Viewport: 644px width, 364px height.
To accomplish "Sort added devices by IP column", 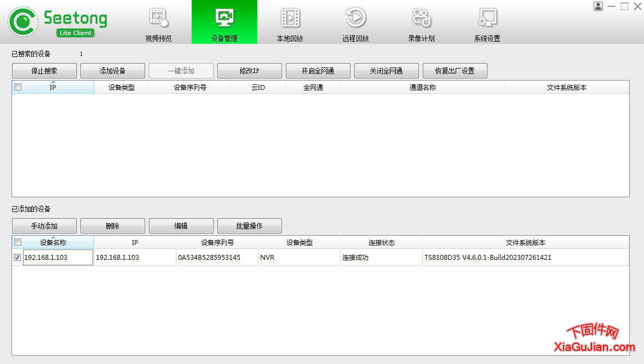I will click(x=135, y=242).
